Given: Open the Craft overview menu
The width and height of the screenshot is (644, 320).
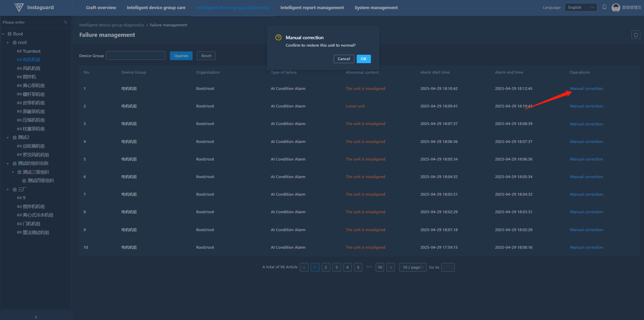Looking at the screenshot, I should [101, 7].
